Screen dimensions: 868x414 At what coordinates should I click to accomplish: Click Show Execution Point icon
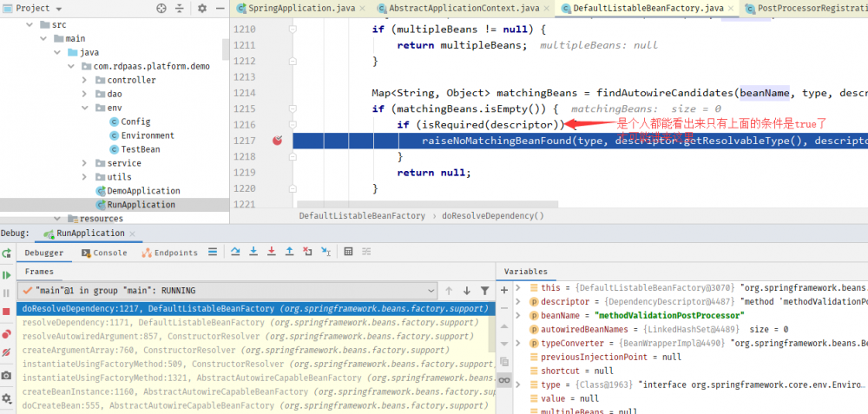(213, 252)
